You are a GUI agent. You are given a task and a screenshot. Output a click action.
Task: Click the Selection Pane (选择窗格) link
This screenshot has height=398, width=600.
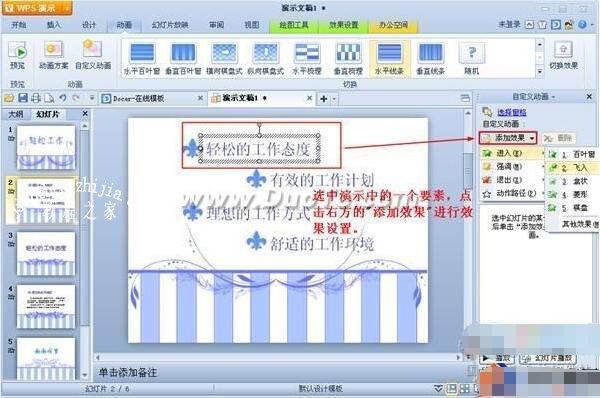[x=512, y=112]
